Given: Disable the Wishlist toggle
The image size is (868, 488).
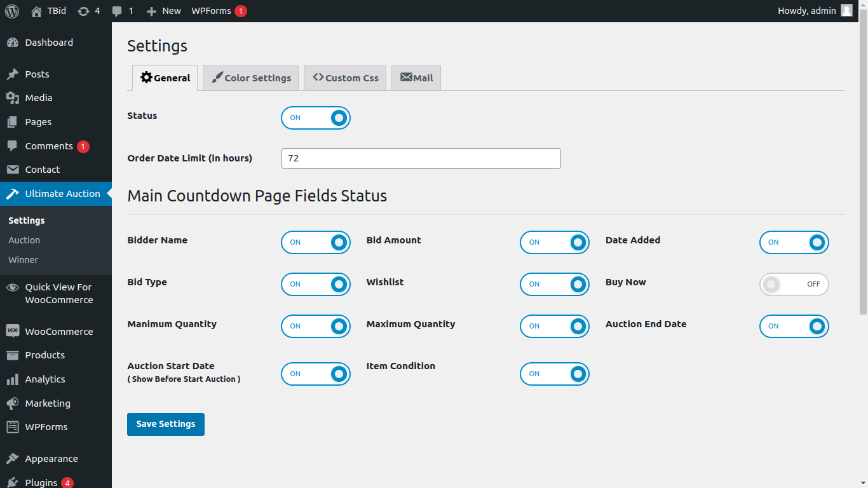Looking at the screenshot, I should tap(554, 285).
